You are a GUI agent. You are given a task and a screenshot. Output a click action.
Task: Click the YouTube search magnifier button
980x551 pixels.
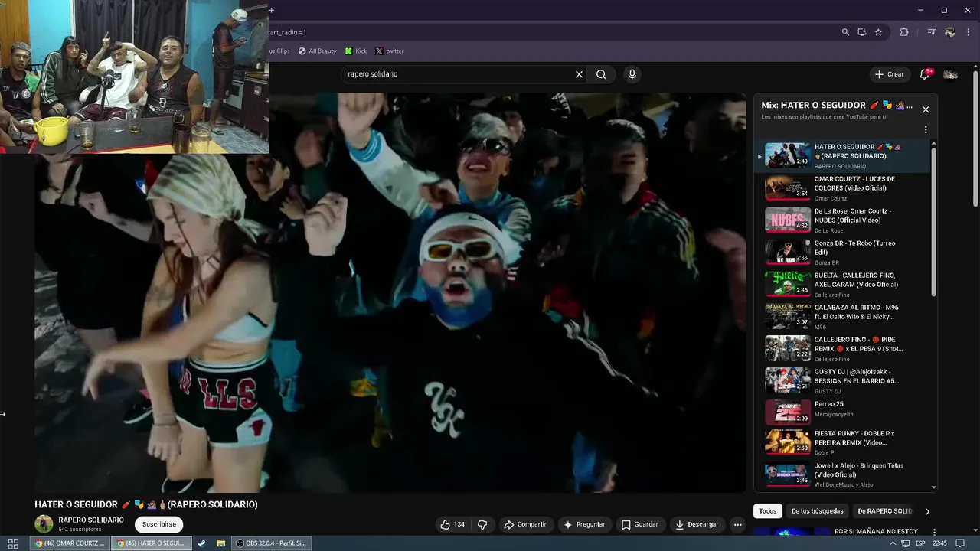[x=601, y=74]
